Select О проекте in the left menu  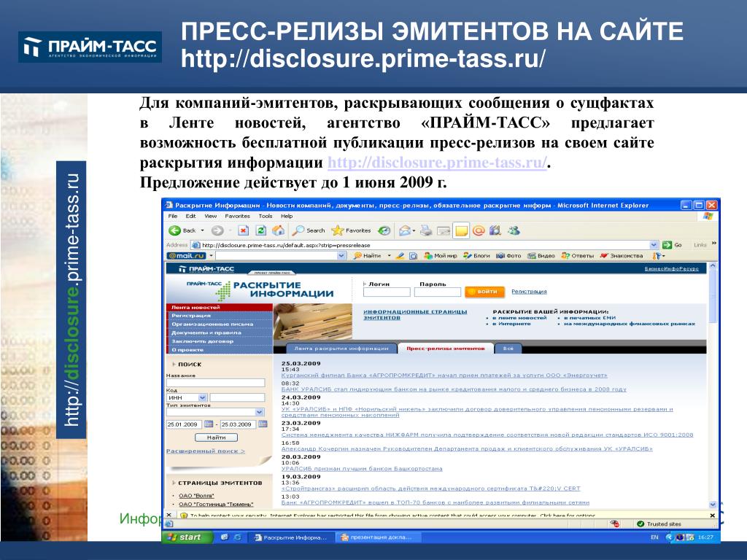(219, 349)
